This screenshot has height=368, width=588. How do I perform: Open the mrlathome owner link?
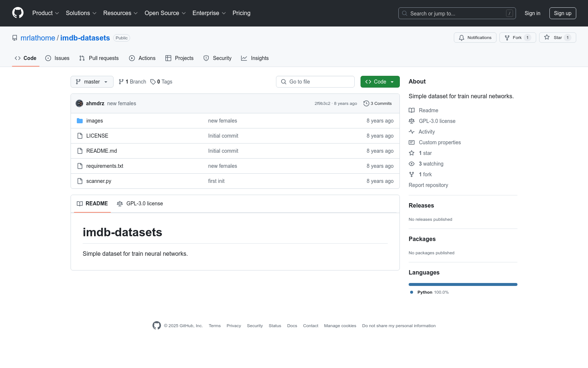[38, 38]
